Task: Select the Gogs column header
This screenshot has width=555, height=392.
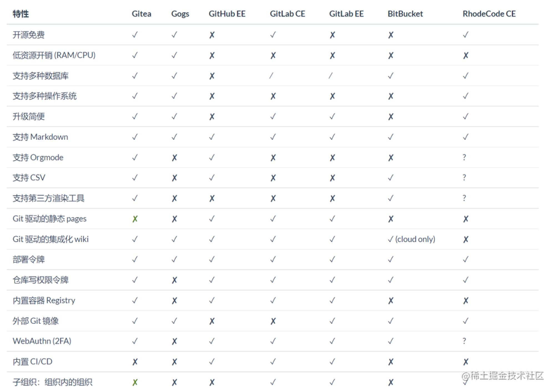Action: coord(180,14)
